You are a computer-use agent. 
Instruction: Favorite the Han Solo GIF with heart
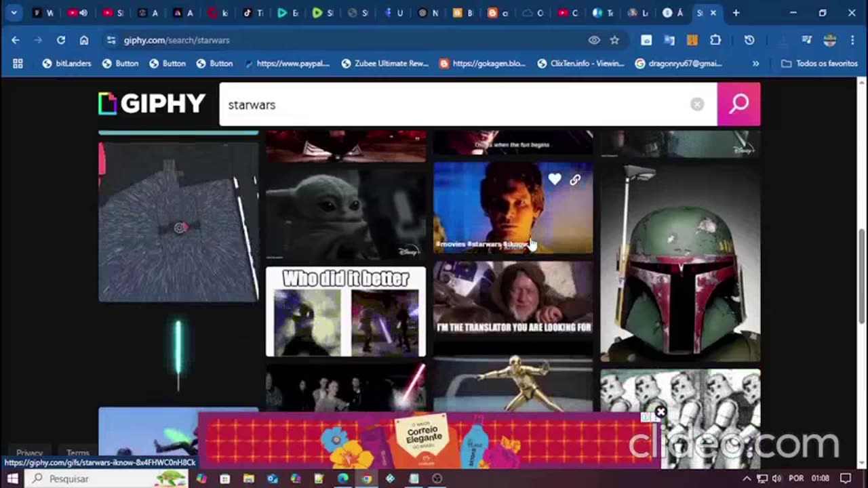point(555,180)
